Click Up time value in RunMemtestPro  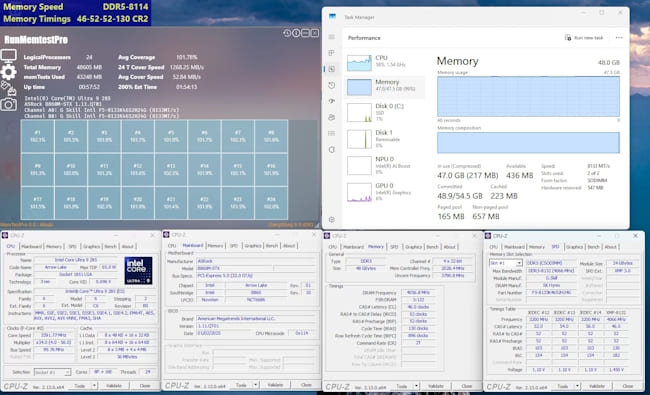pos(89,87)
